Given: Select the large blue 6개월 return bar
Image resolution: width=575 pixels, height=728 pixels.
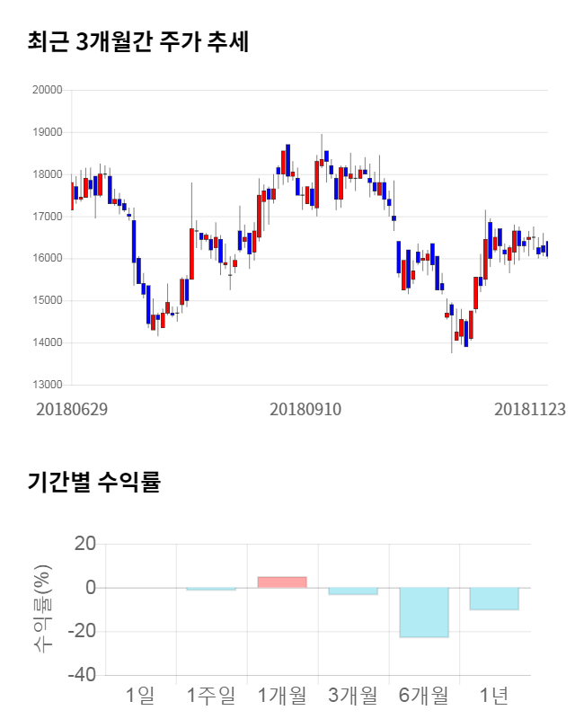Looking at the screenshot, I should [x=423, y=612].
